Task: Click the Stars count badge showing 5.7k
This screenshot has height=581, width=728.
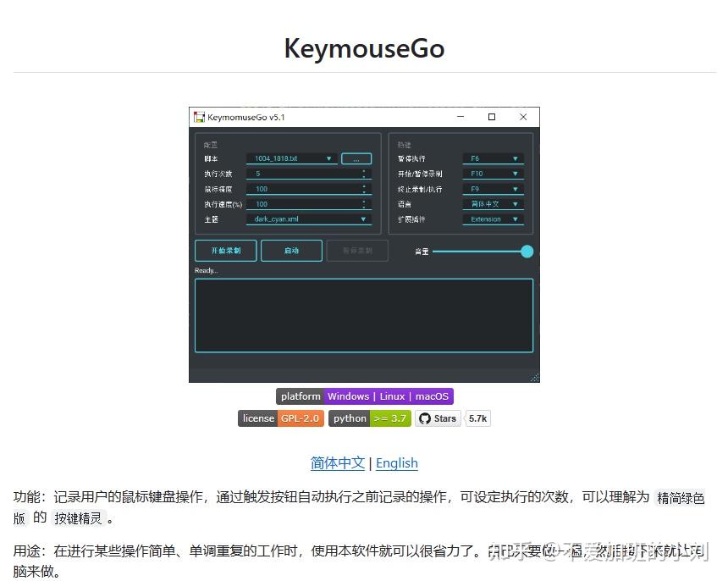Action: click(x=478, y=418)
